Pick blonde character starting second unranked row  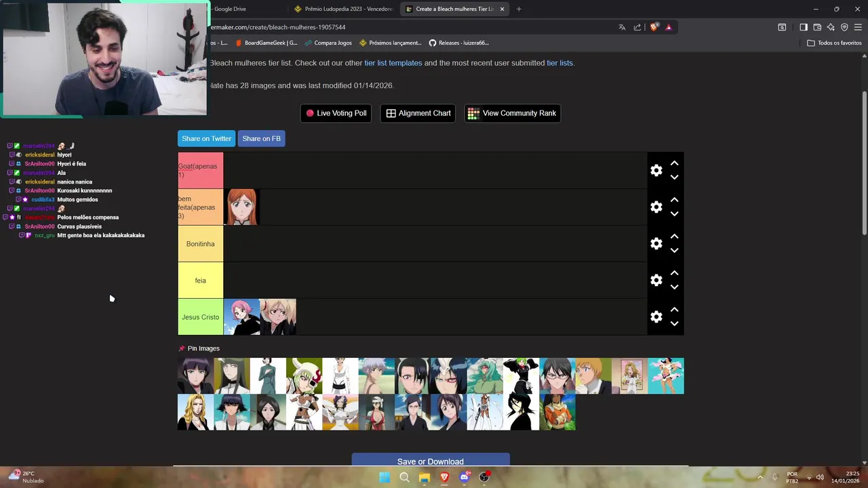pos(195,412)
